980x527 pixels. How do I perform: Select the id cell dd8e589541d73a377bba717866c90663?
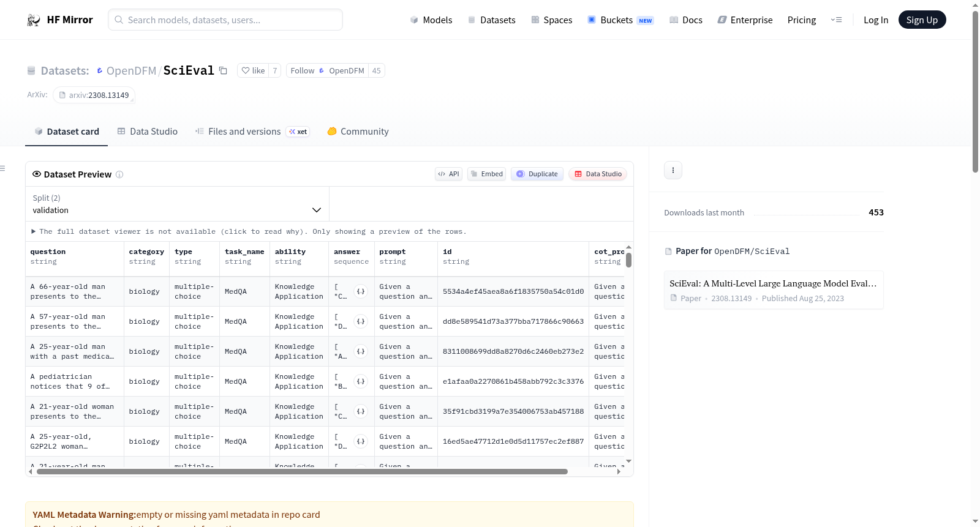[513, 321]
